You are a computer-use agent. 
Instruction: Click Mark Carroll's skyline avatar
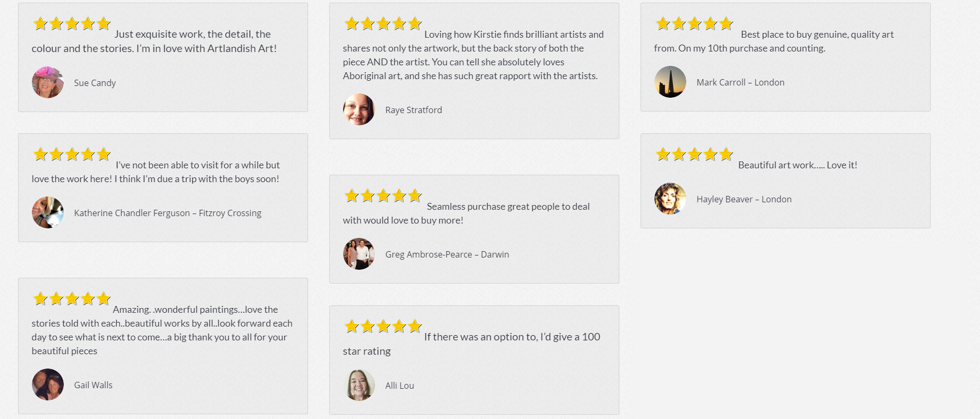[x=670, y=82]
